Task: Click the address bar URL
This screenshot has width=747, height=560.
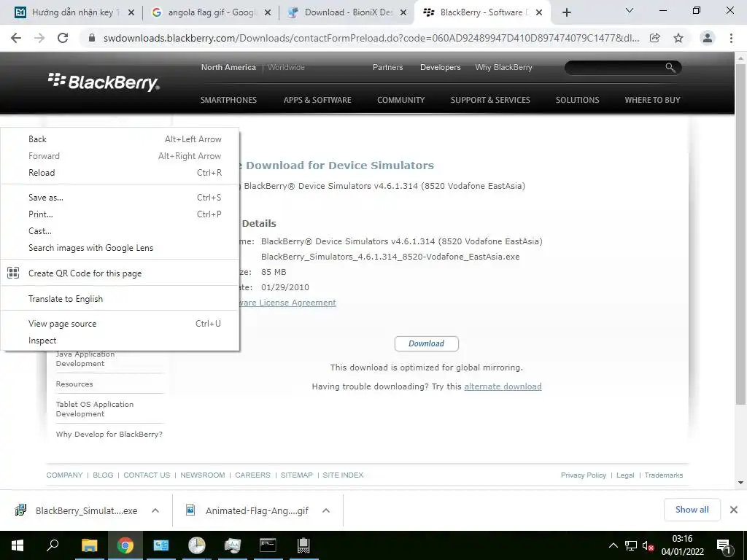Action: tap(371, 38)
